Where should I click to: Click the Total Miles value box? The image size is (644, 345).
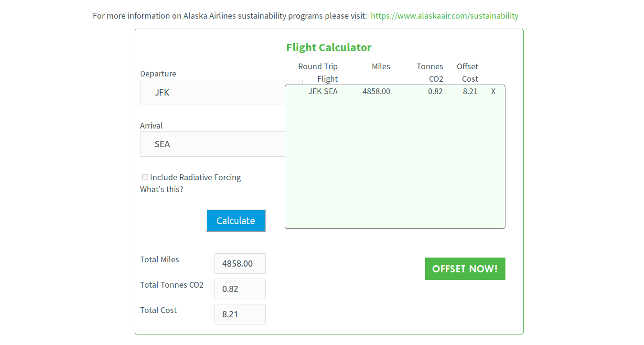pos(240,263)
